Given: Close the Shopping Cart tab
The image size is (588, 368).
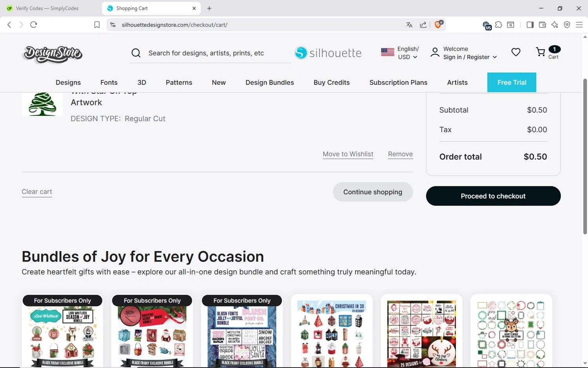Looking at the screenshot, I should (x=194, y=8).
